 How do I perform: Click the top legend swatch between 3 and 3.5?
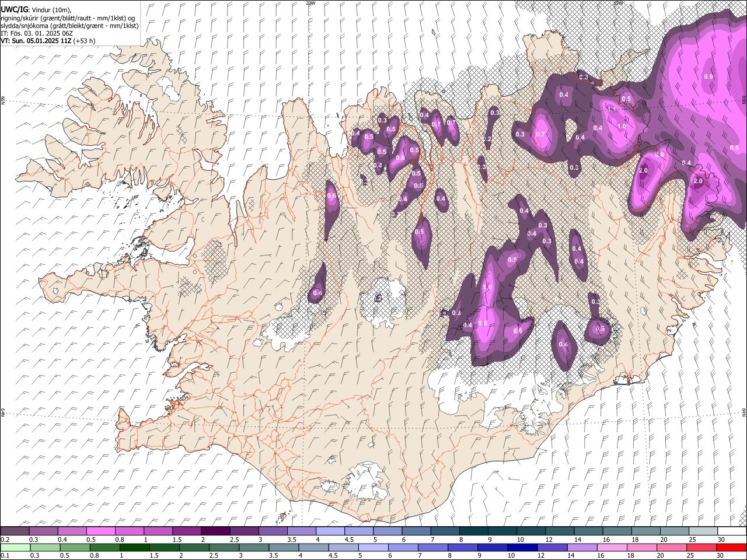(x=273, y=531)
